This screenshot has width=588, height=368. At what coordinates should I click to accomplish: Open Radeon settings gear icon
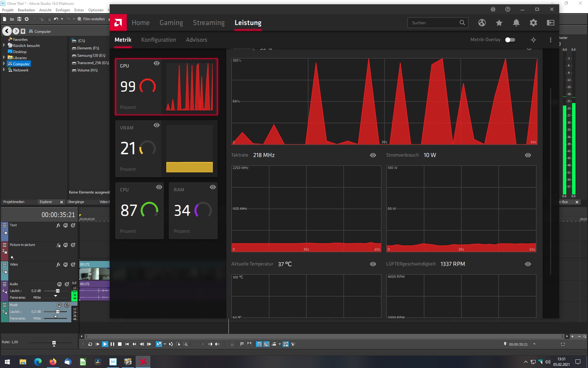[533, 23]
